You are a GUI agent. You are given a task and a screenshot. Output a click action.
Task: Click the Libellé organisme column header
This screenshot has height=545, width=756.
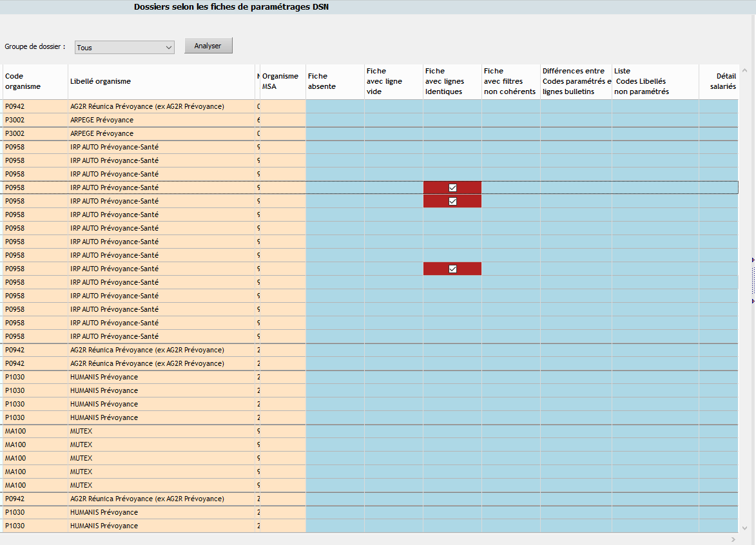[162, 81]
